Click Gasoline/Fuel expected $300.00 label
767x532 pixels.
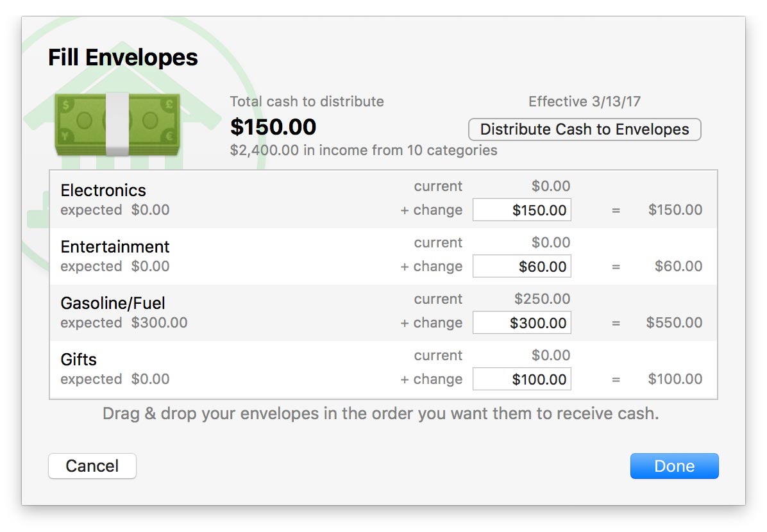pos(124,323)
